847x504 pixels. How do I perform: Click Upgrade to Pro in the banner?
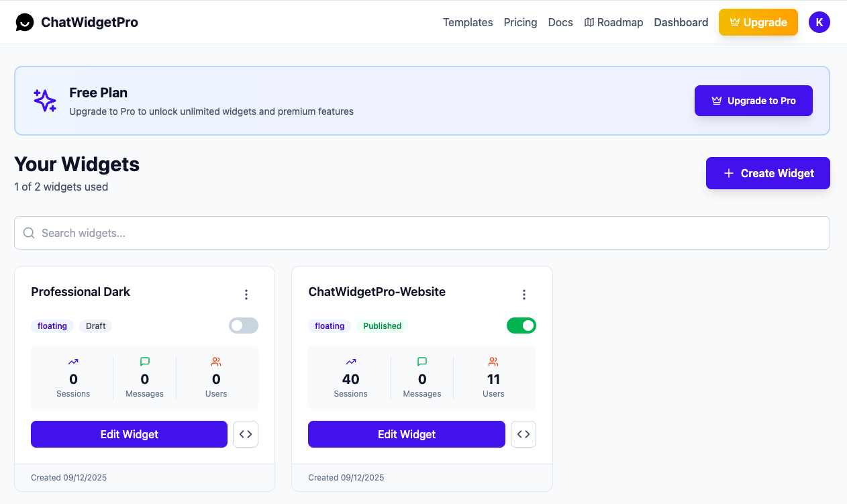(x=753, y=101)
